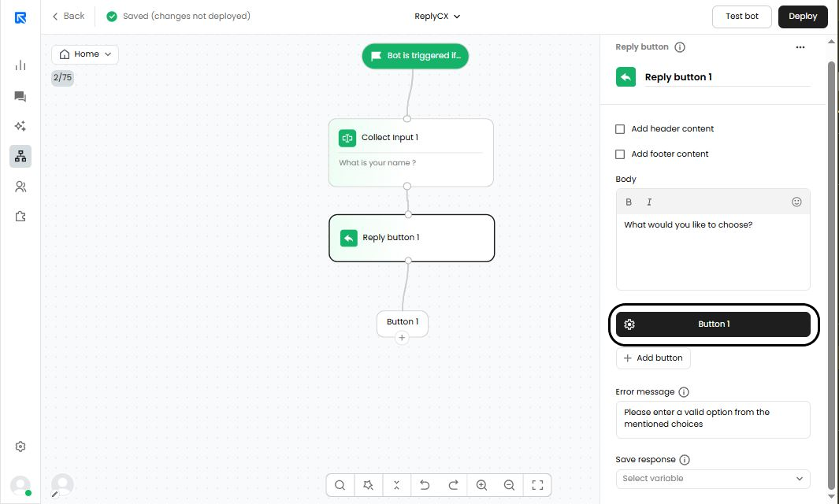The height and width of the screenshot is (504, 839).
Task: Insert emoji in the Body editor
Action: click(x=796, y=202)
